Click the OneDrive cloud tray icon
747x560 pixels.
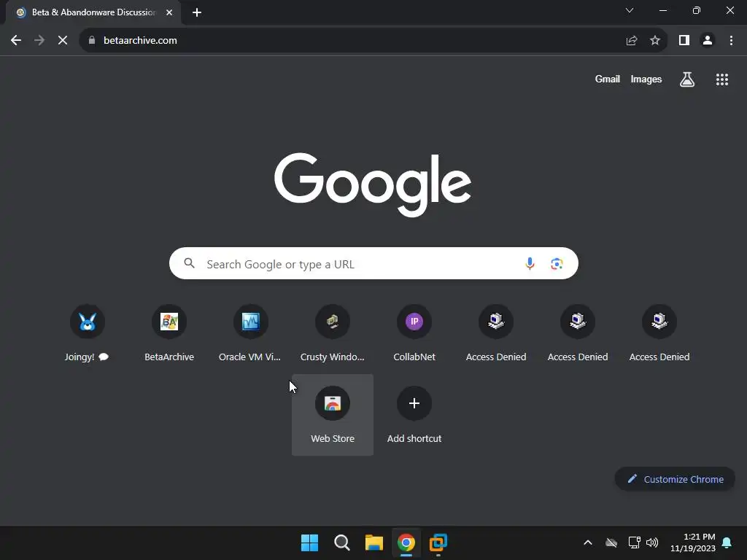click(611, 542)
